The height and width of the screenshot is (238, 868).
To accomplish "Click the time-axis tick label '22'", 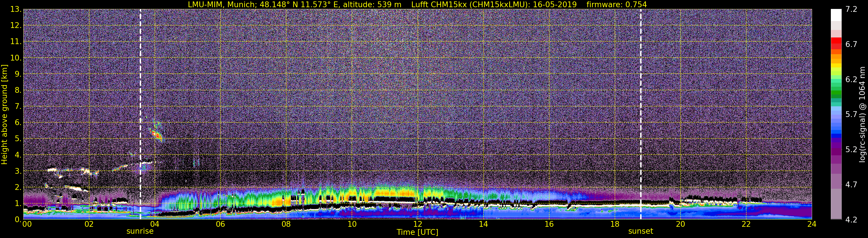I will pos(746,224).
